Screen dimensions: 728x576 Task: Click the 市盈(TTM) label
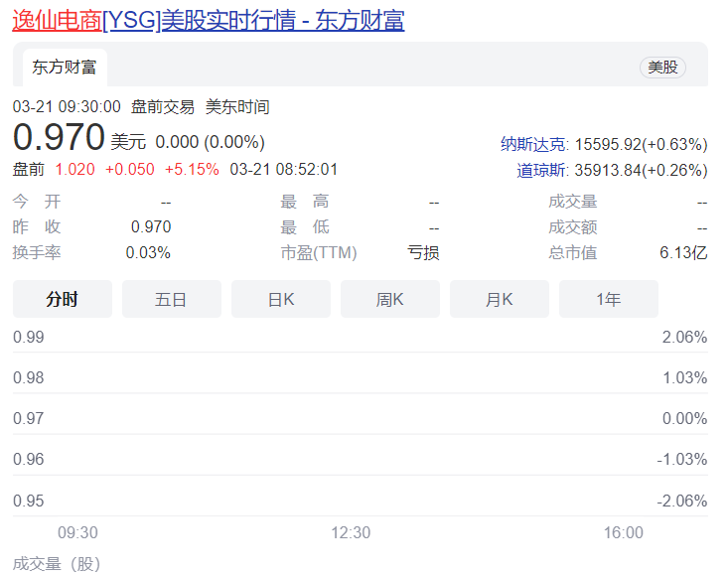[319, 253]
